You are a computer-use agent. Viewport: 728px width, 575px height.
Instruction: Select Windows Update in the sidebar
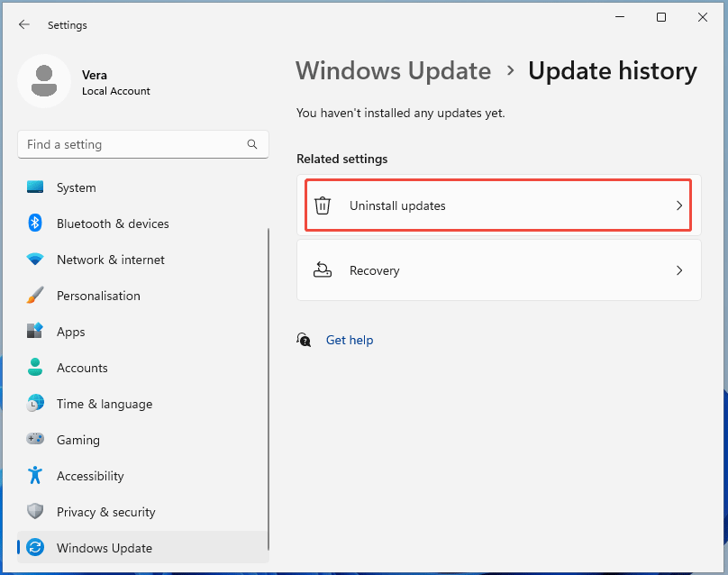pyautogui.click(x=105, y=548)
